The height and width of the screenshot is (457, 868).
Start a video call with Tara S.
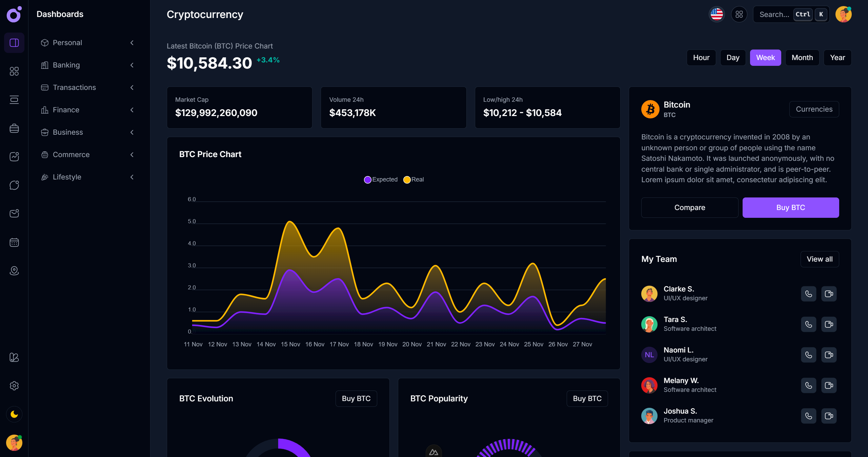829,324
